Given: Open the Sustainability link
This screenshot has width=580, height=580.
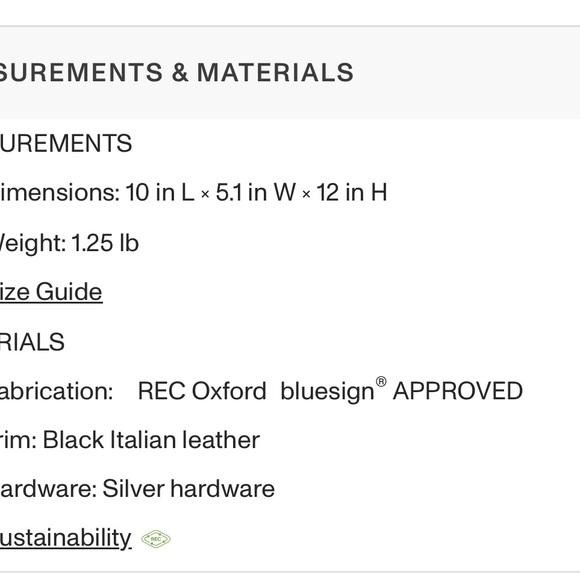Looking at the screenshot, I should [65, 537].
